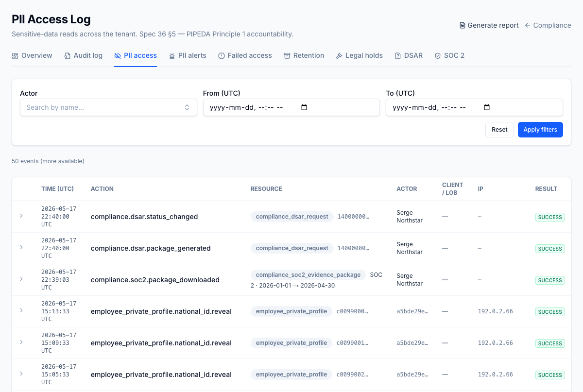Open the From (UTC) calendar picker icon
The image size is (583, 392).
tap(305, 107)
